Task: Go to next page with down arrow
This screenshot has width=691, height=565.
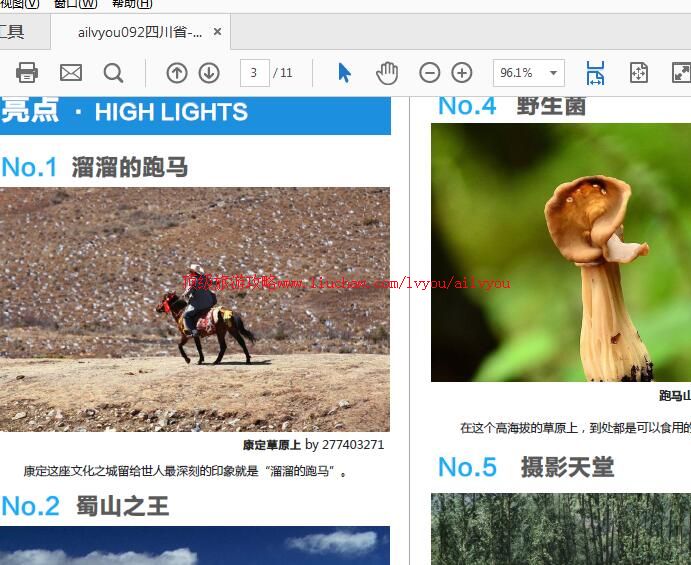Action: [x=209, y=73]
